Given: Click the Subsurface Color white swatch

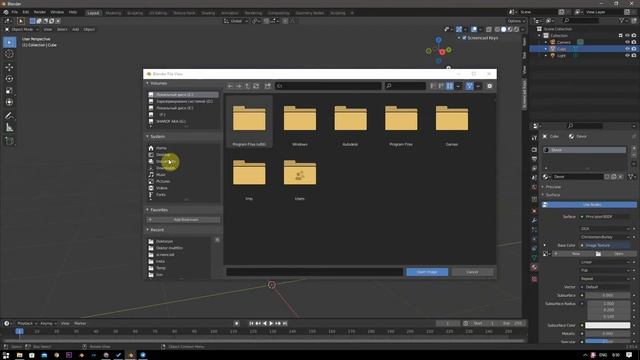Looking at the screenshot, I should [607, 325].
